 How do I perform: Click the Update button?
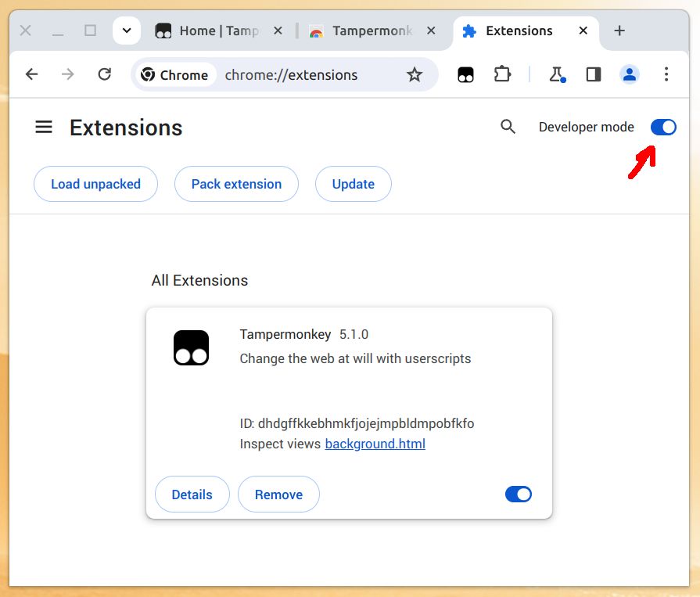353,184
